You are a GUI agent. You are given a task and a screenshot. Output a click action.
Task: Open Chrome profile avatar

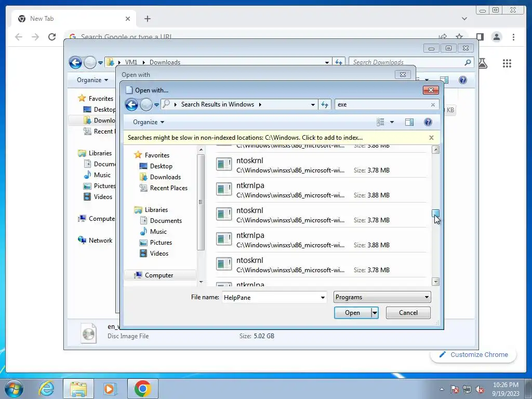point(496,37)
